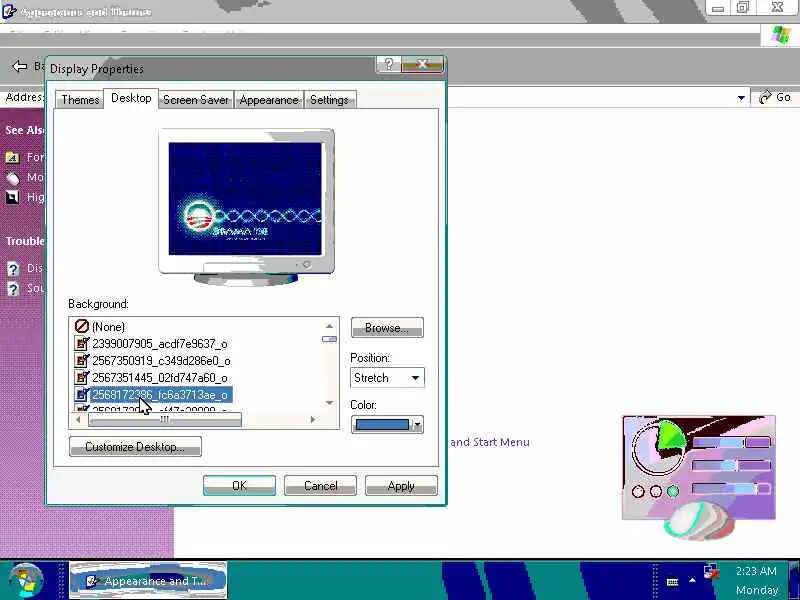Click Customize Desktop... button
Viewport: 800px width, 600px height.
point(135,446)
